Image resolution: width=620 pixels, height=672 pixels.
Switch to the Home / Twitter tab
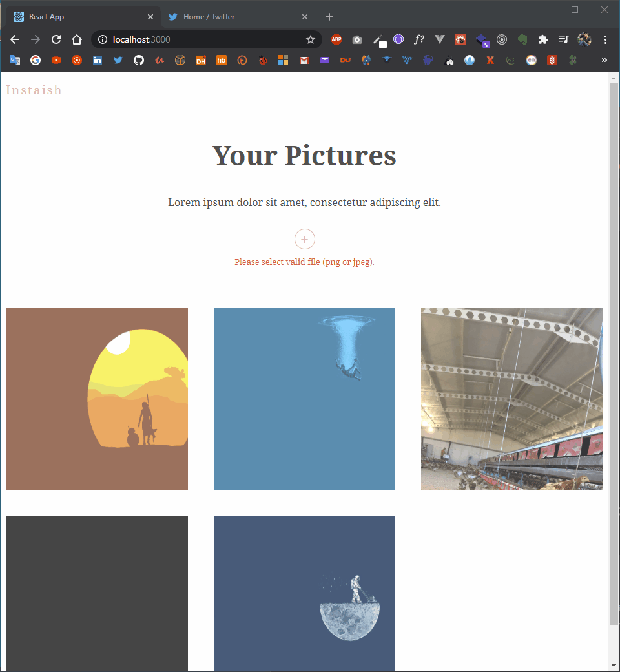point(238,17)
